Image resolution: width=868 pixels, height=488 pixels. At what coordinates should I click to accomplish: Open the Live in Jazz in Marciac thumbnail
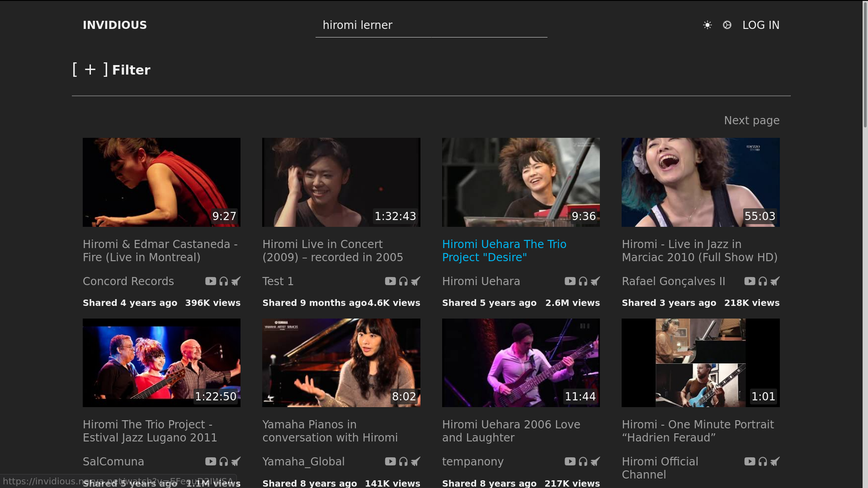700,182
